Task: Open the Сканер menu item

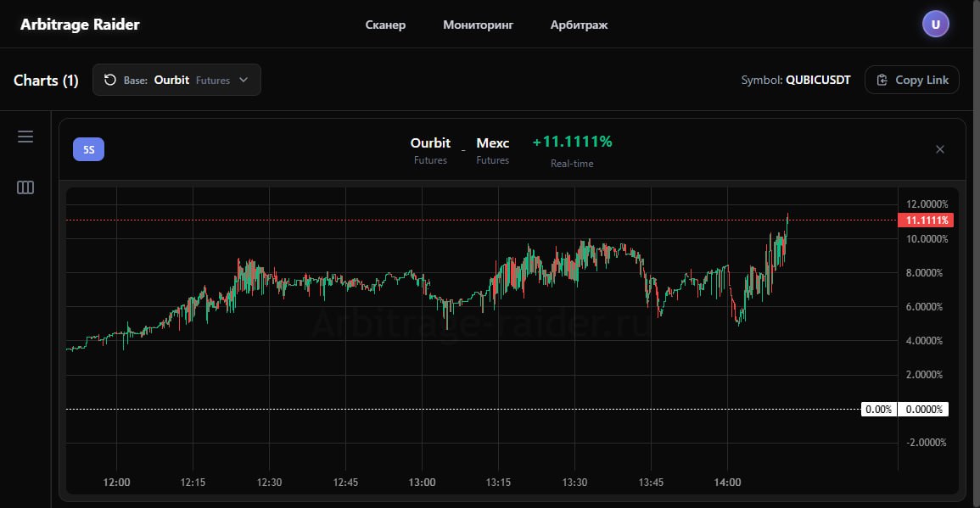Action: tap(385, 25)
